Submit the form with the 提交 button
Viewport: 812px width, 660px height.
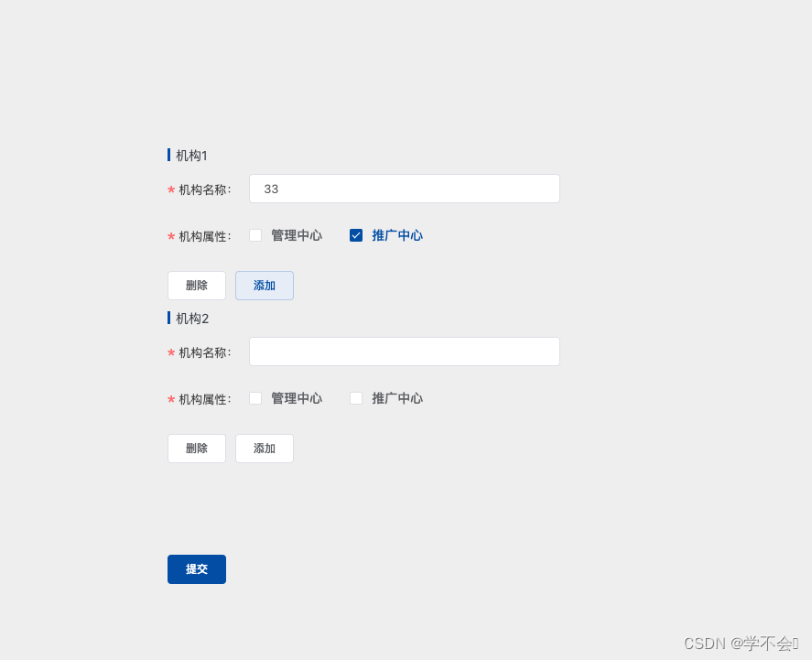point(196,568)
